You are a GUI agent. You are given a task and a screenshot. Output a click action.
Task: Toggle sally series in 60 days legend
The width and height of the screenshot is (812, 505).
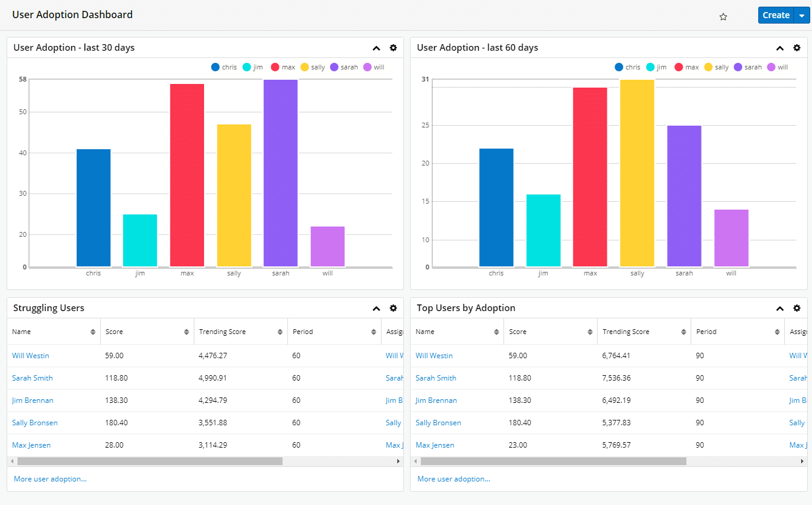(x=716, y=67)
